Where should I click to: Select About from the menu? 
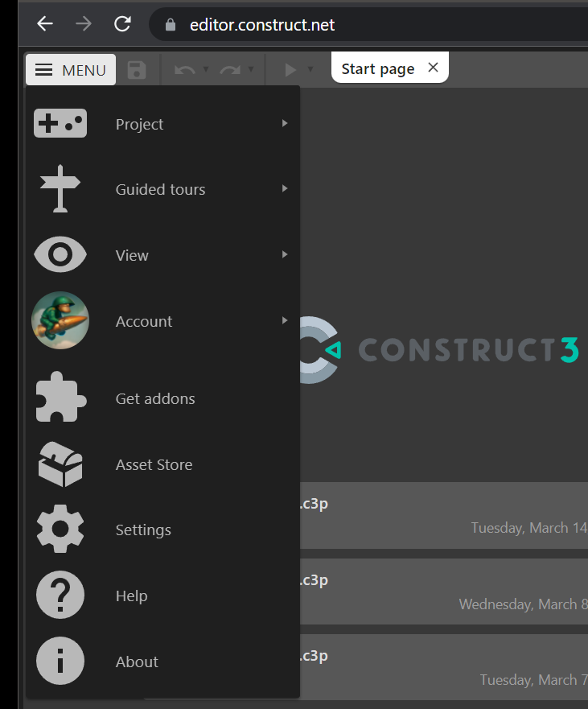coord(162,661)
